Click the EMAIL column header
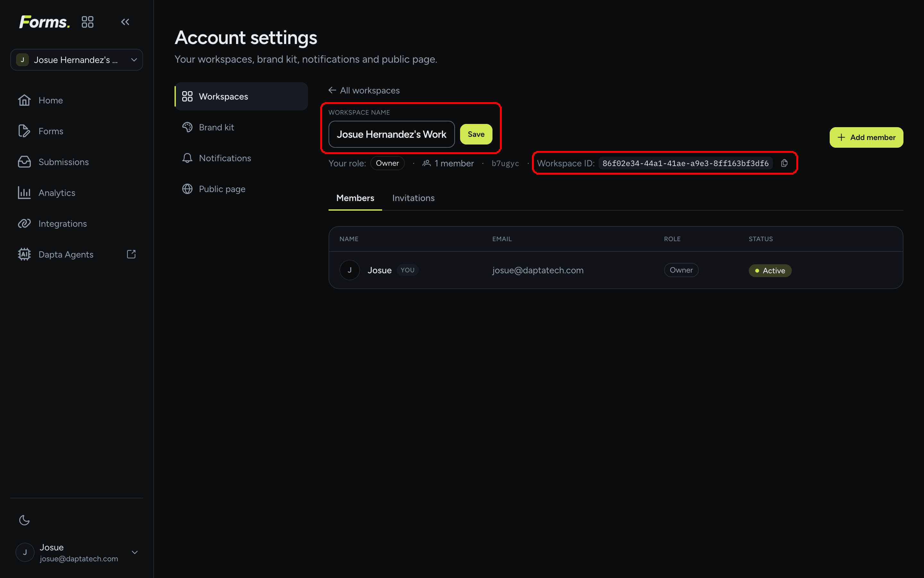 coord(502,239)
